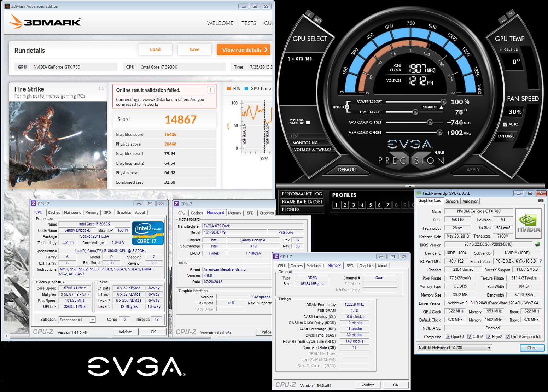Open EVGA Precision info icon
548x392 pixels.
309,14
